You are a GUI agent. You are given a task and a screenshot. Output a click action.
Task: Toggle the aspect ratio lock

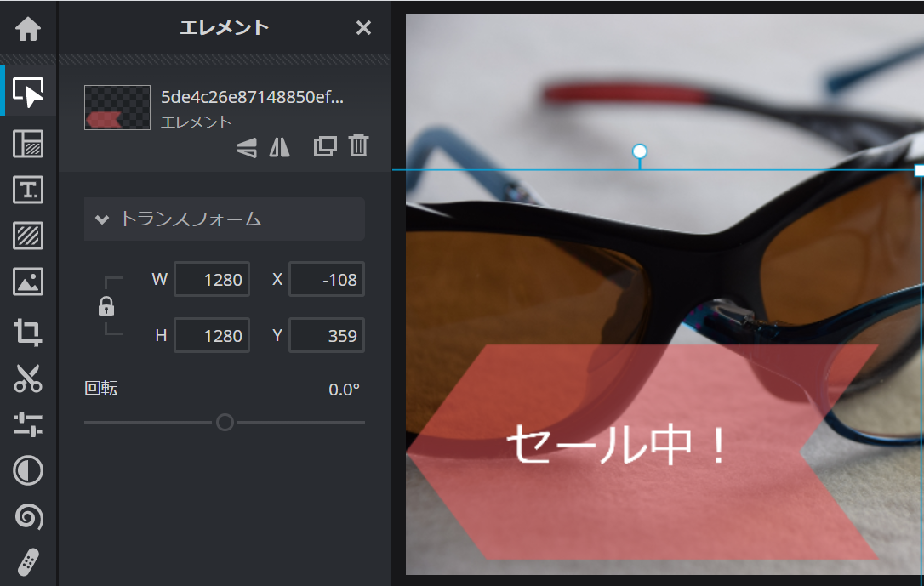[106, 307]
